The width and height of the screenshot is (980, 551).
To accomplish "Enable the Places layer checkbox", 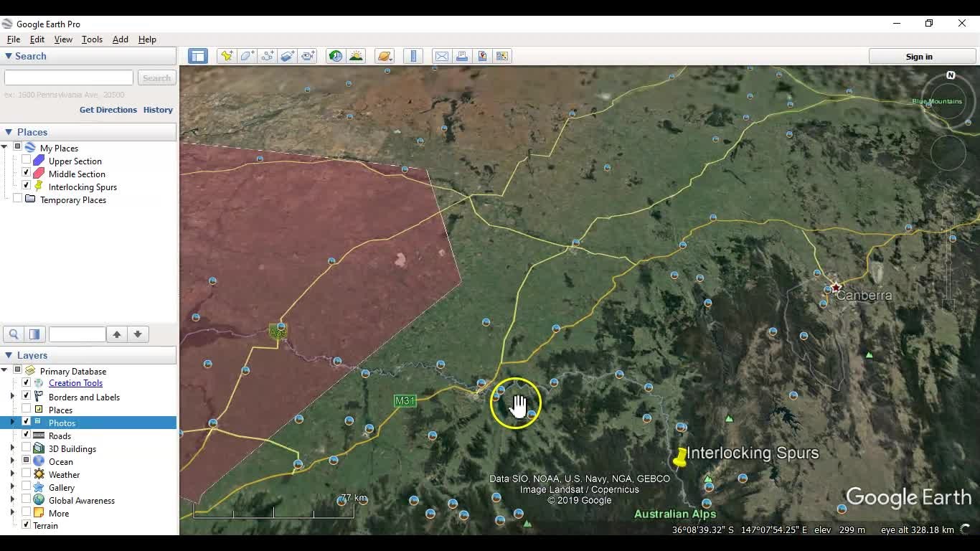I will [27, 410].
